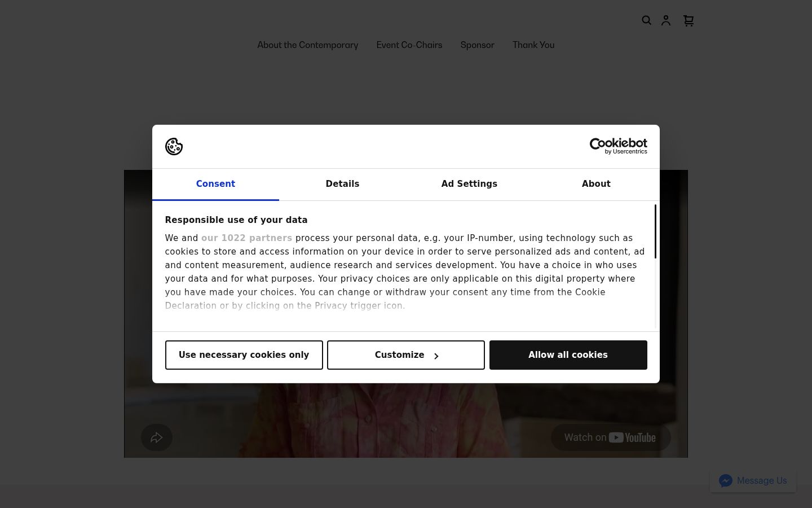Image resolution: width=812 pixels, height=508 pixels.
Task: Open Event Co-Chairs menu item
Action: click(409, 45)
